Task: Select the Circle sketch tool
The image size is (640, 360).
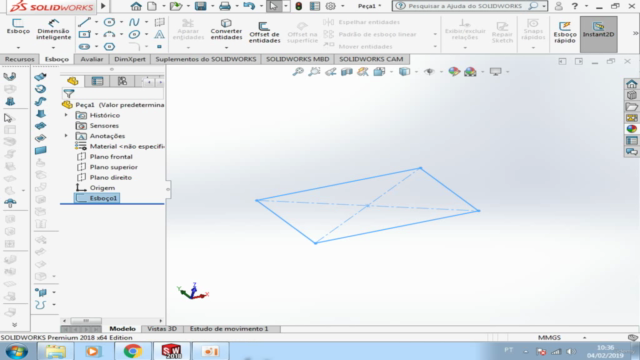Action: click(109, 22)
